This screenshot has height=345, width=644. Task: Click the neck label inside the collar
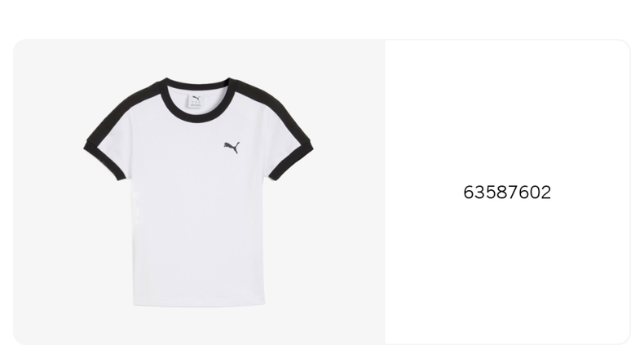tap(196, 101)
